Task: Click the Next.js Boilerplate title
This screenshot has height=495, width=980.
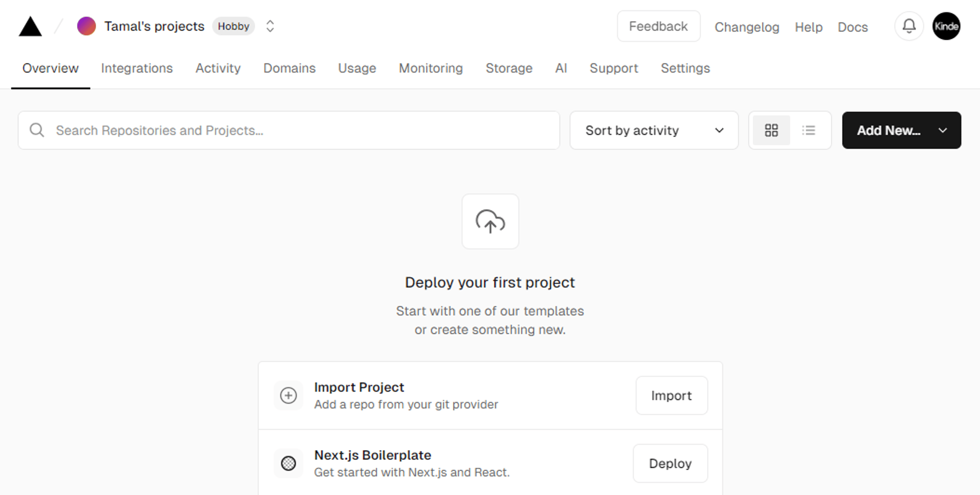Action: tap(372, 455)
